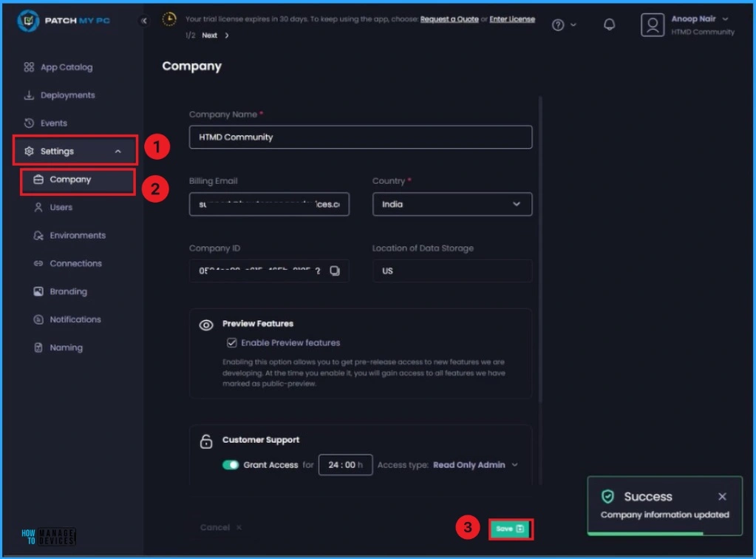Screen dimensions: 756x559
Task: Open the Branding settings page
Action: [68, 291]
